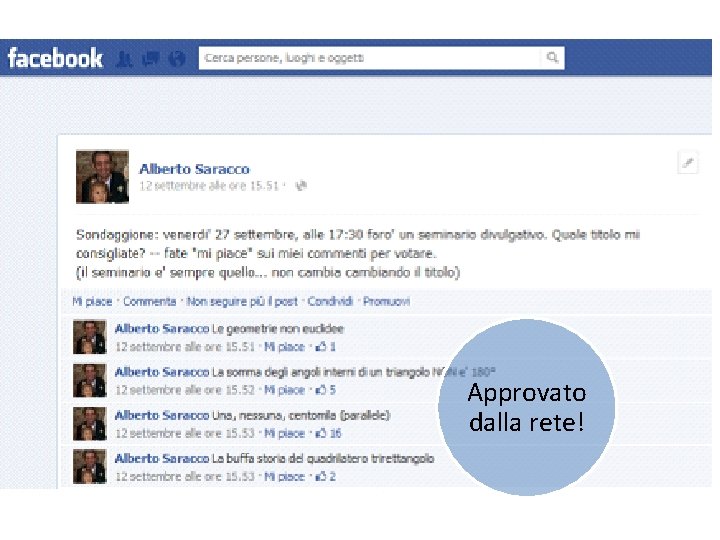Open avatar on 'La somma degli angoli' comment
720x540 pixels.
[x=90, y=380]
